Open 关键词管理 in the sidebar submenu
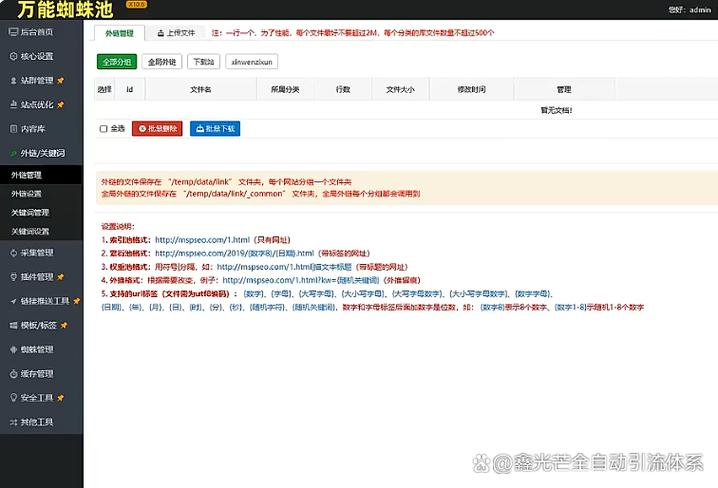The width and height of the screenshot is (718, 488). point(30,212)
